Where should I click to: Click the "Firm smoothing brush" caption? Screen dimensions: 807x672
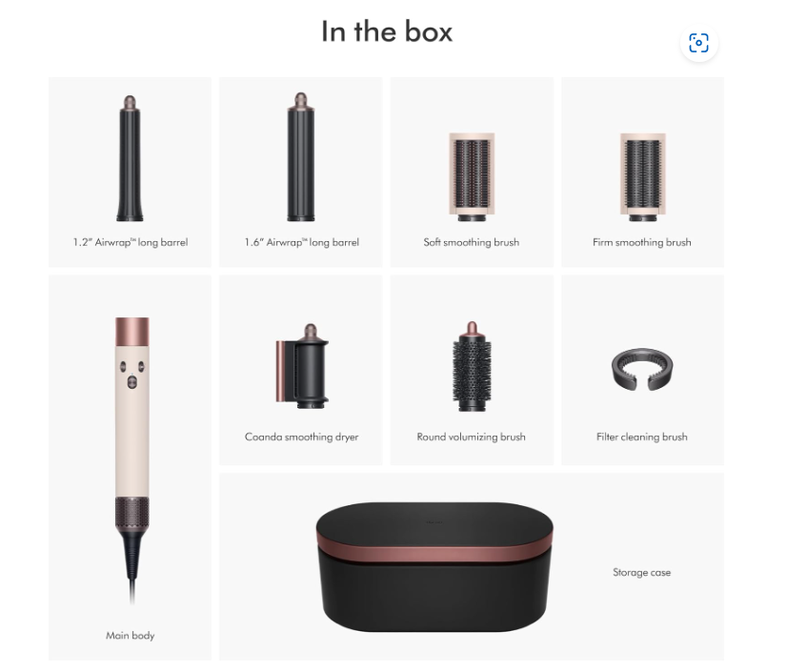point(642,242)
